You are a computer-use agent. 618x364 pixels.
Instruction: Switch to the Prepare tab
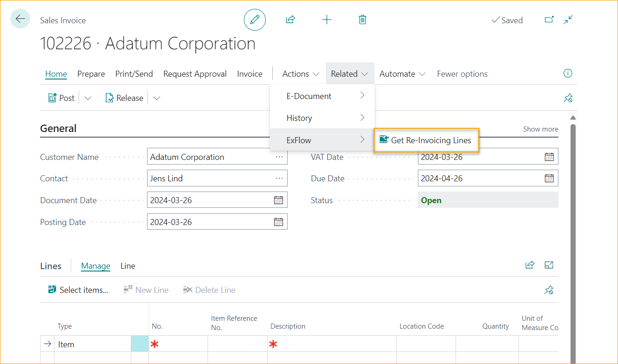coord(91,74)
